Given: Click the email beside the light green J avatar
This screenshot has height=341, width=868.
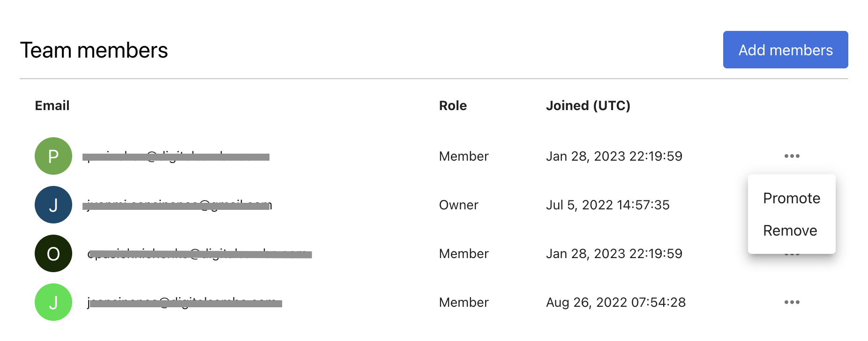Looking at the screenshot, I should (x=185, y=303).
